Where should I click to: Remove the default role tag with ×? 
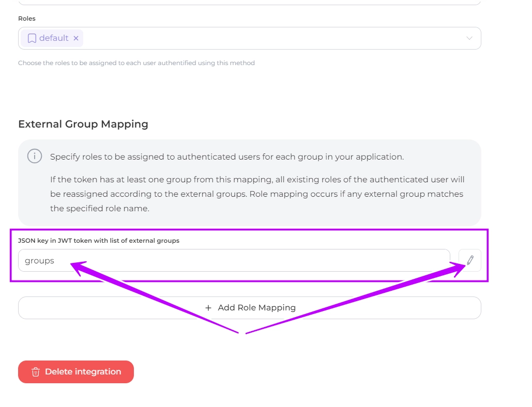[76, 38]
